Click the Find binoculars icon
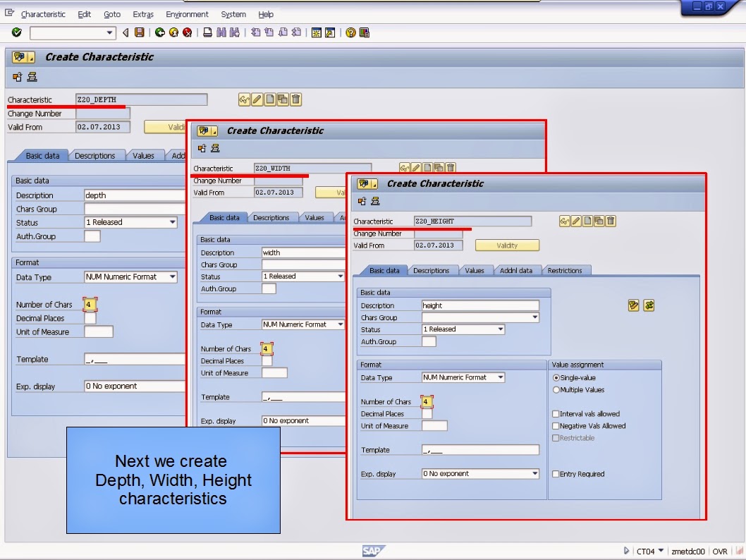The image size is (746, 560). (x=221, y=32)
